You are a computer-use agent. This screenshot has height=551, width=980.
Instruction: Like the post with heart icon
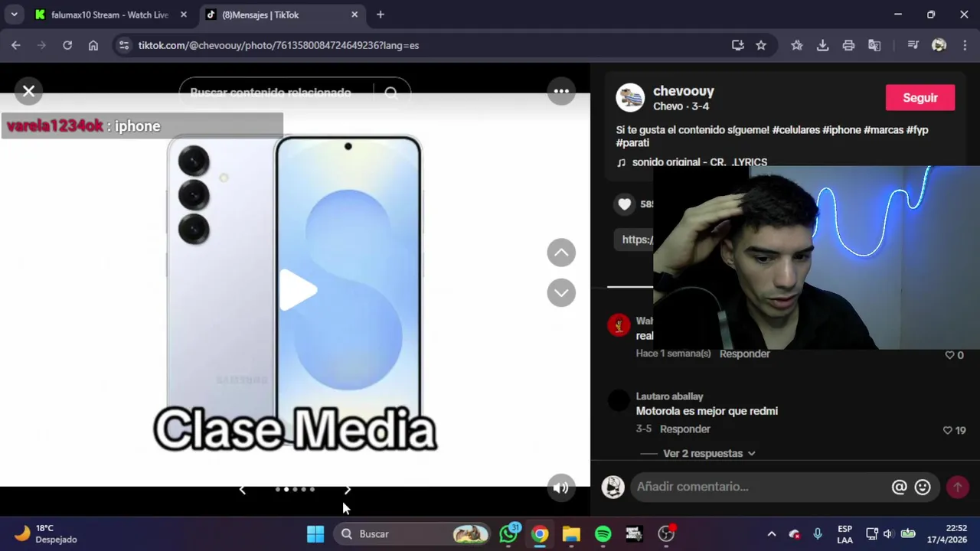(x=625, y=204)
